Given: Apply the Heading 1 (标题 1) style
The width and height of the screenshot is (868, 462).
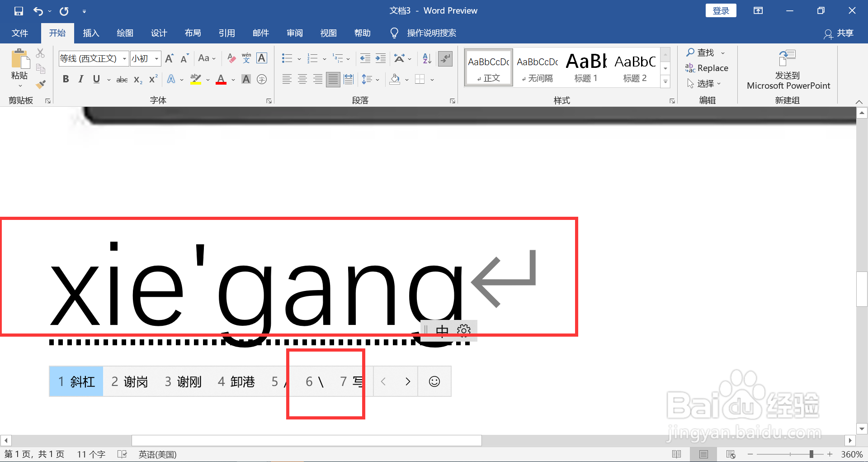Looking at the screenshot, I should tap(586, 67).
